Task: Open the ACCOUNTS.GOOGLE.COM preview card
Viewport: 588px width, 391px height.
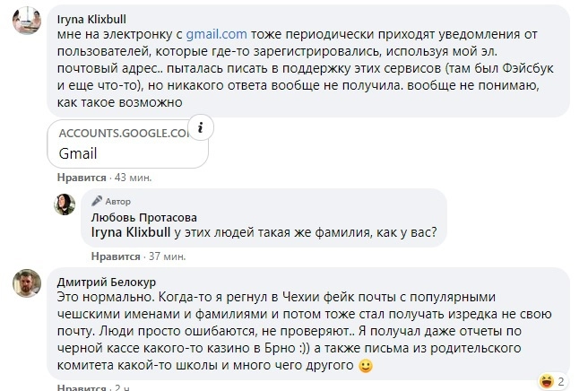Action: pos(125,142)
